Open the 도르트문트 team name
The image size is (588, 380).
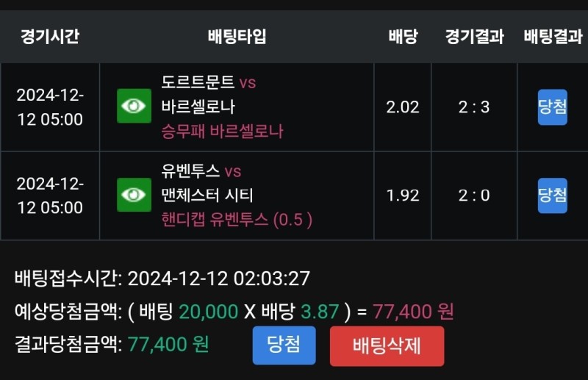(198, 82)
